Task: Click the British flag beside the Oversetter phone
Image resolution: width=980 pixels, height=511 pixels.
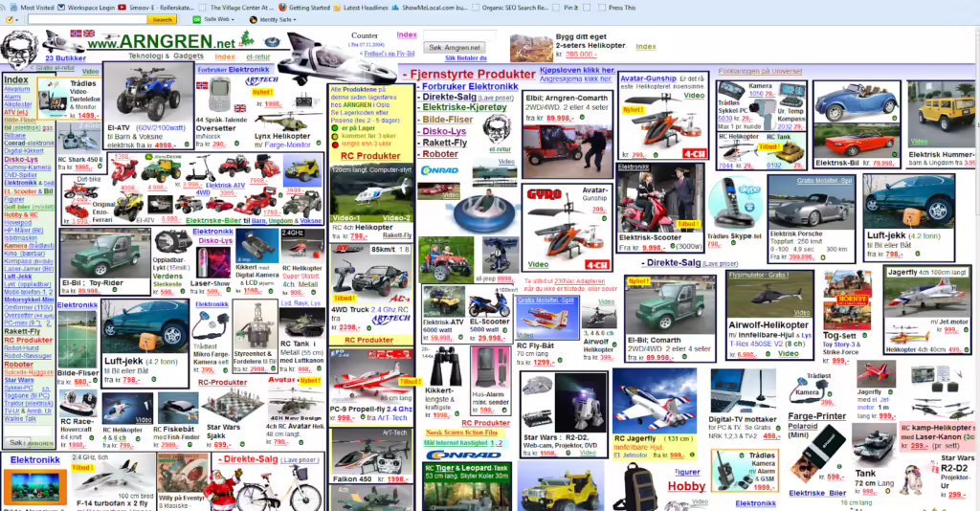Action: pyautogui.click(x=240, y=108)
